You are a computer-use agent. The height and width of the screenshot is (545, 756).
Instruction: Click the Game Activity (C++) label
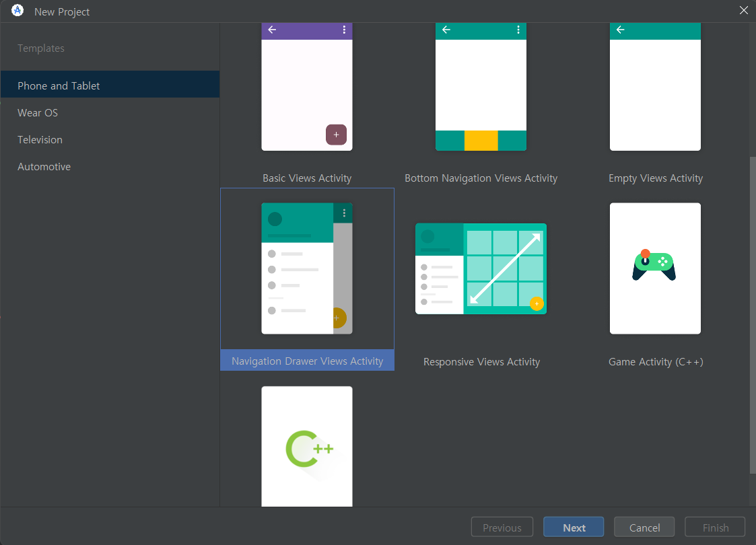coord(656,362)
